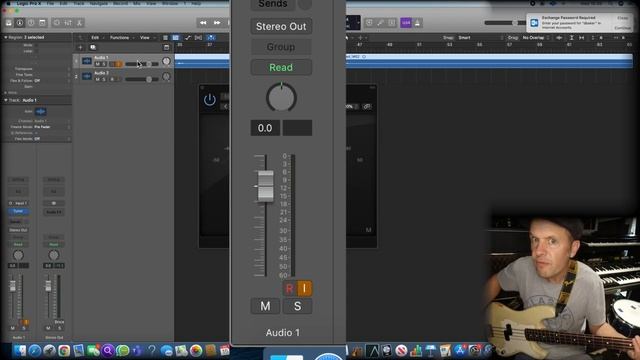Open the Functions menu in tracks area

pos(120,38)
